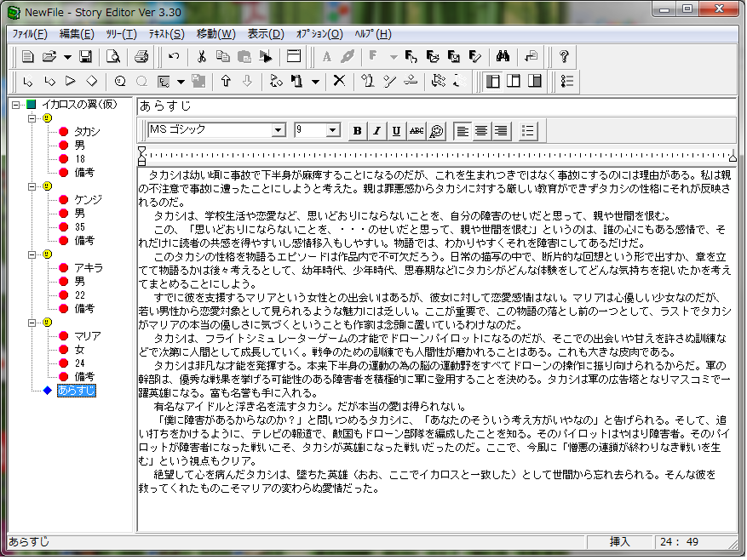Select the マリア tree item
The image size is (747, 560).
[87, 335]
